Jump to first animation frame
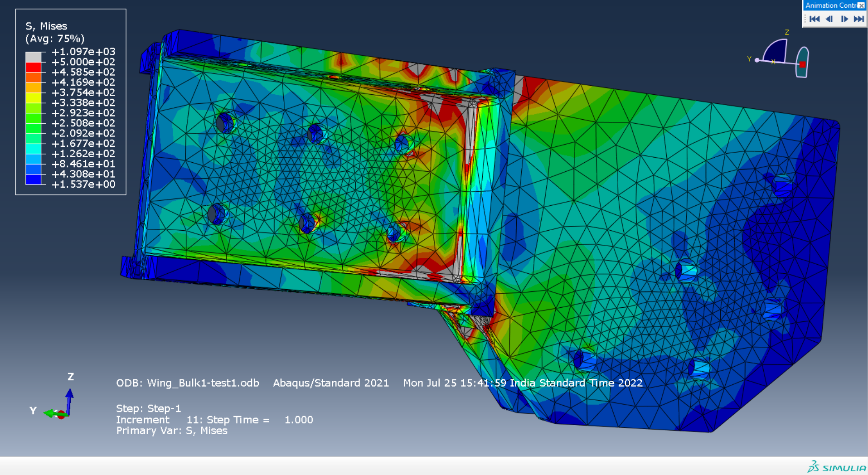Image resolution: width=868 pixels, height=475 pixels. click(x=815, y=19)
